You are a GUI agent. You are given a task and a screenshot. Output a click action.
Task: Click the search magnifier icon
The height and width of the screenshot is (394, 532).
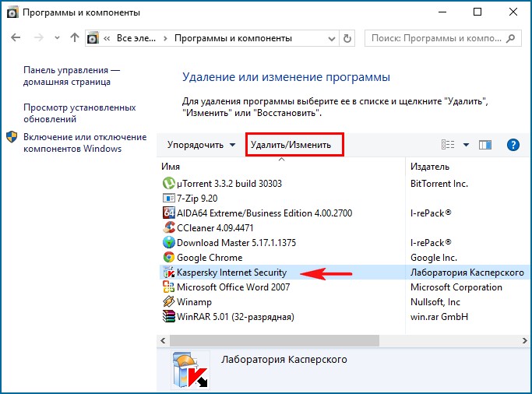(510, 38)
